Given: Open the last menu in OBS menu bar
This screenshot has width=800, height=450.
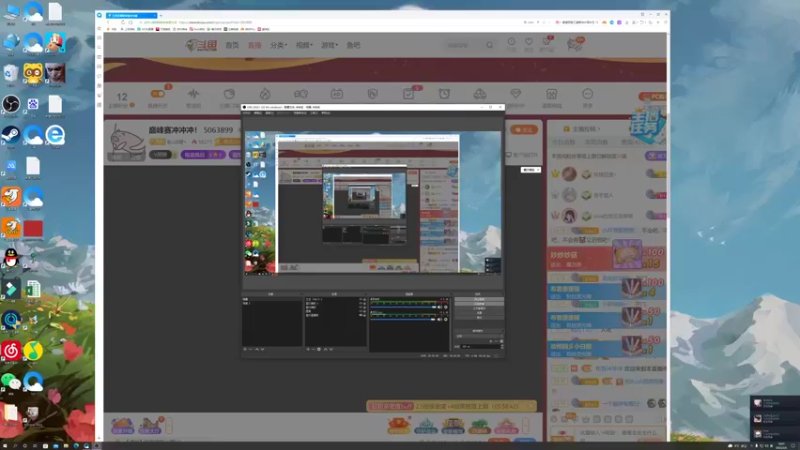Looking at the screenshot, I should pyautogui.click(x=326, y=113).
